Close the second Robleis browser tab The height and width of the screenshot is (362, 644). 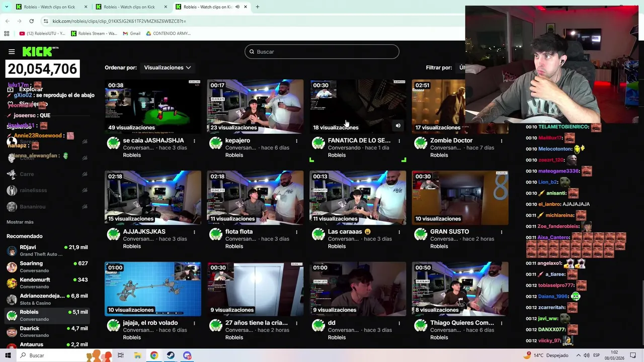pos(166,7)
